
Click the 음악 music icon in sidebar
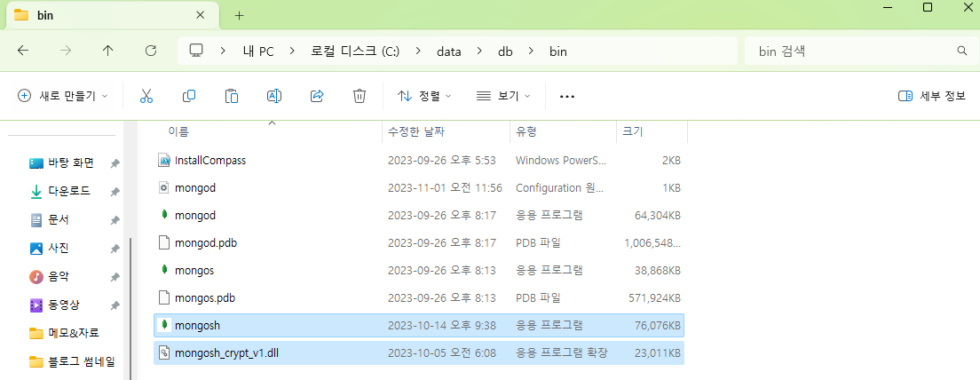pos(36,276)
